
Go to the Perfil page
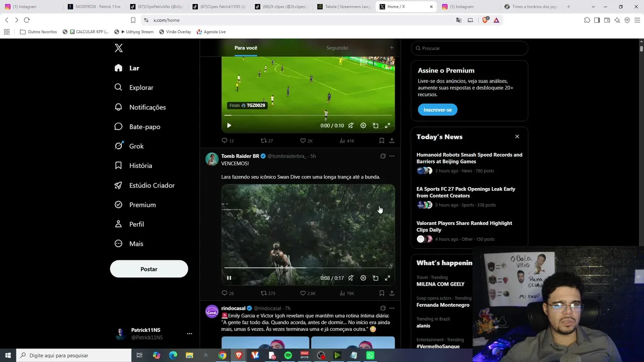tap(129, 224)
